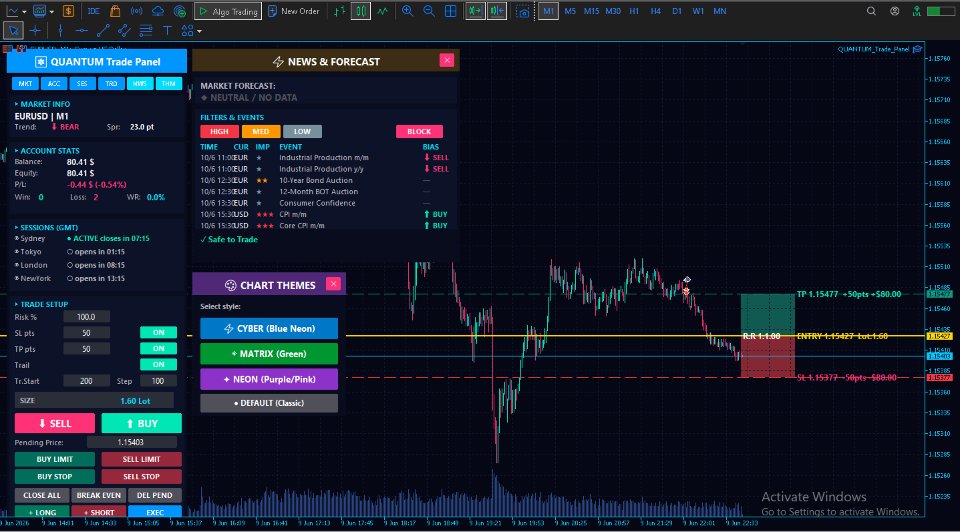Click the dollar sign trading icon
The height and width of the screenshot is (532, 960).
tap(69, 11)
